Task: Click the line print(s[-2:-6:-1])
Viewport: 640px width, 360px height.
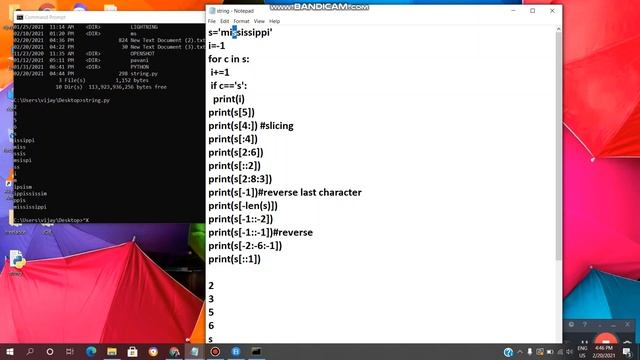Action: click(245, 246)
